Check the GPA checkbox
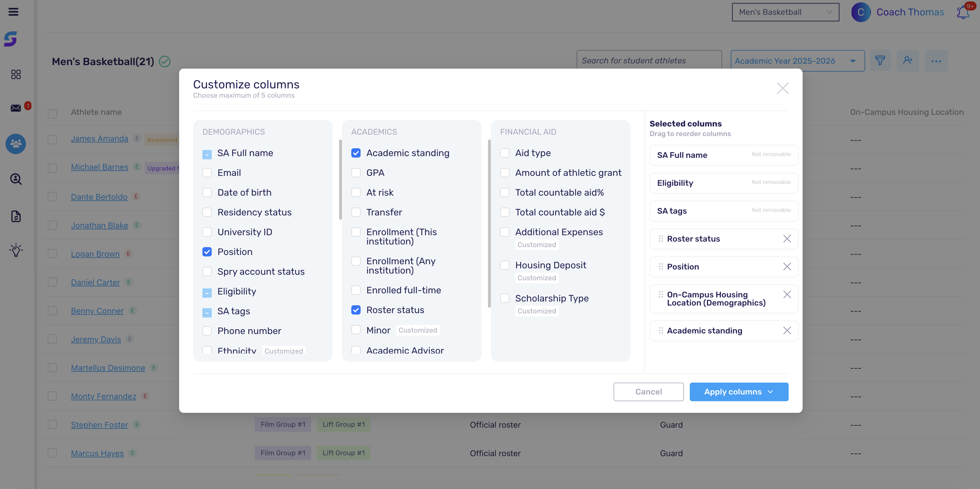 (x=356, y=173)
